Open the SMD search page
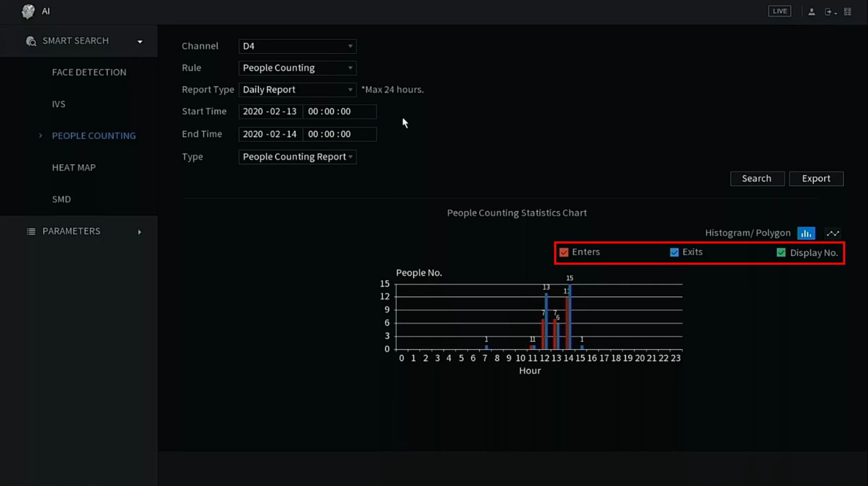Image resolution: width=868 pixels, height=486 pixels. [x=61, y=200]
